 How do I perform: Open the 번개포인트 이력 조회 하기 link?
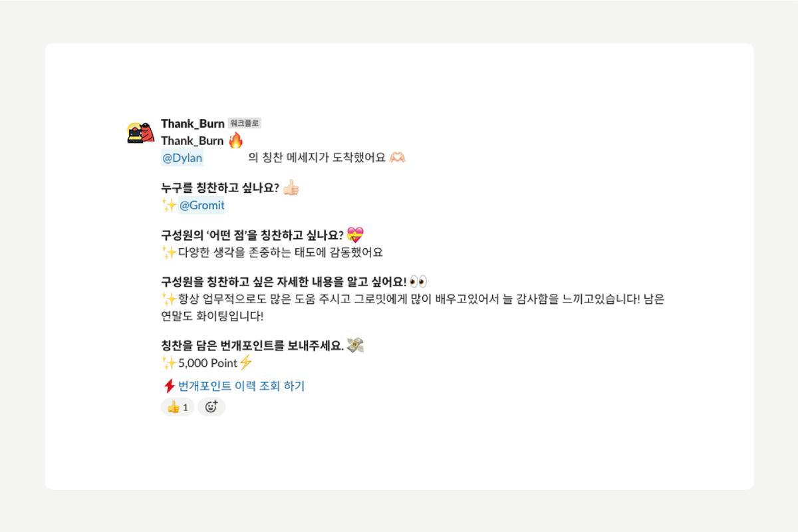click(241, 386)
